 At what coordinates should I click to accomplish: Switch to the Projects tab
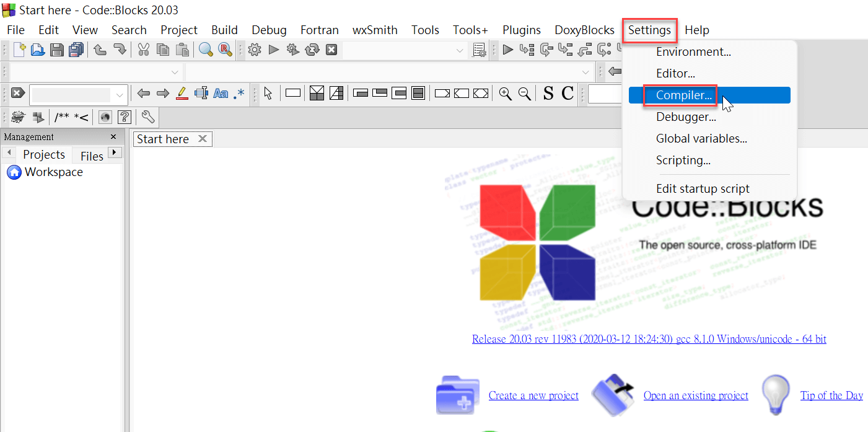44,154
